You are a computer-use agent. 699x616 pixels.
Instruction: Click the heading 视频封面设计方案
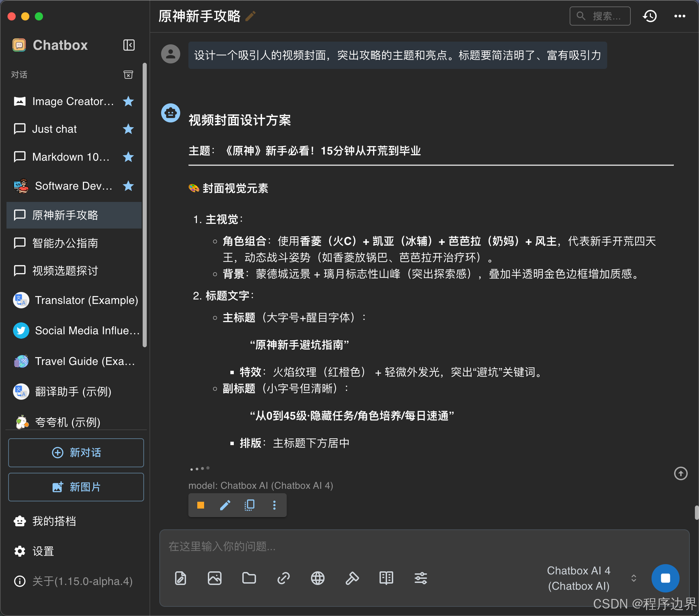[239, 120]
